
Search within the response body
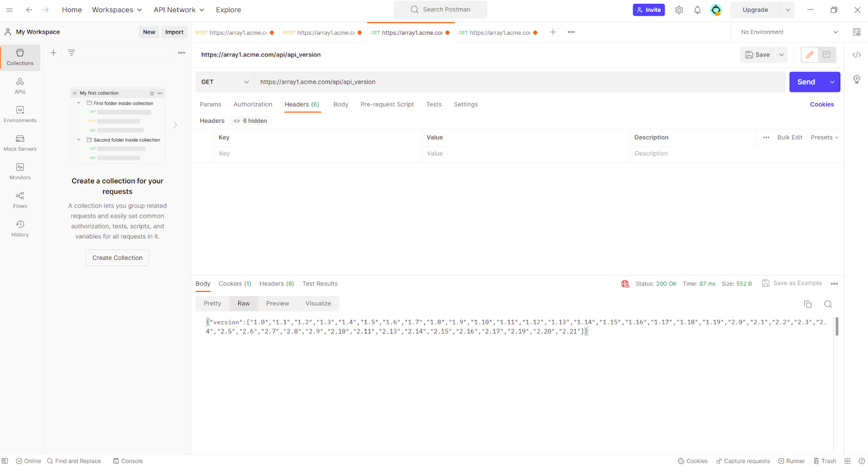tap(828, 304)
